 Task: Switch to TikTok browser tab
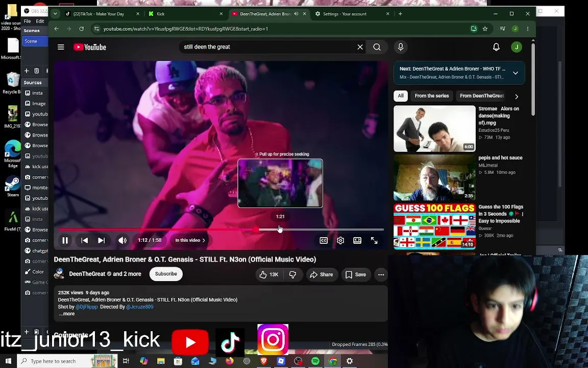[101, 14]
